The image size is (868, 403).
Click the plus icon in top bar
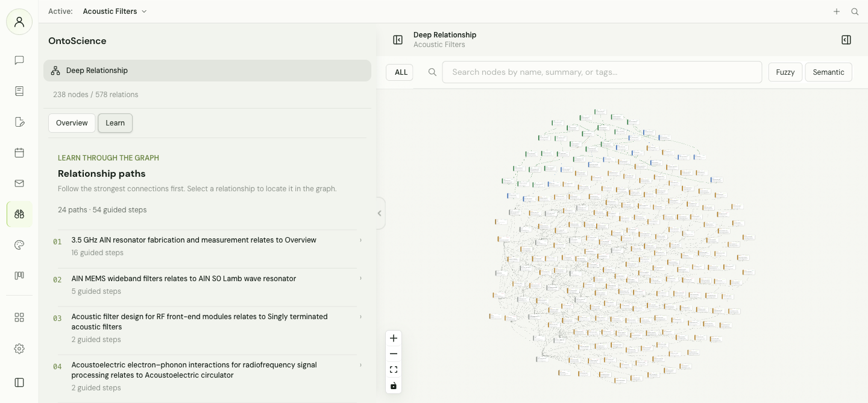[x=837, y=11]
